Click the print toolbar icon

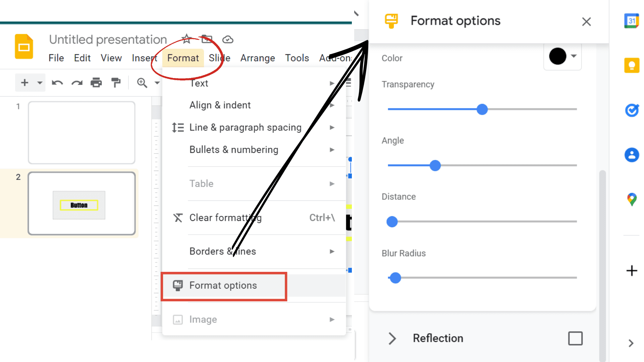click(96, 83)
